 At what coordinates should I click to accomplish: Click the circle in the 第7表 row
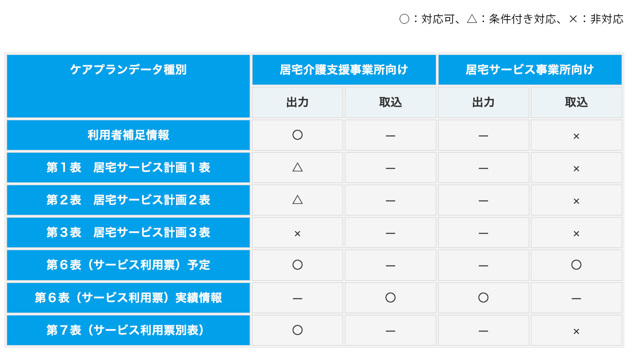point(297,330)
